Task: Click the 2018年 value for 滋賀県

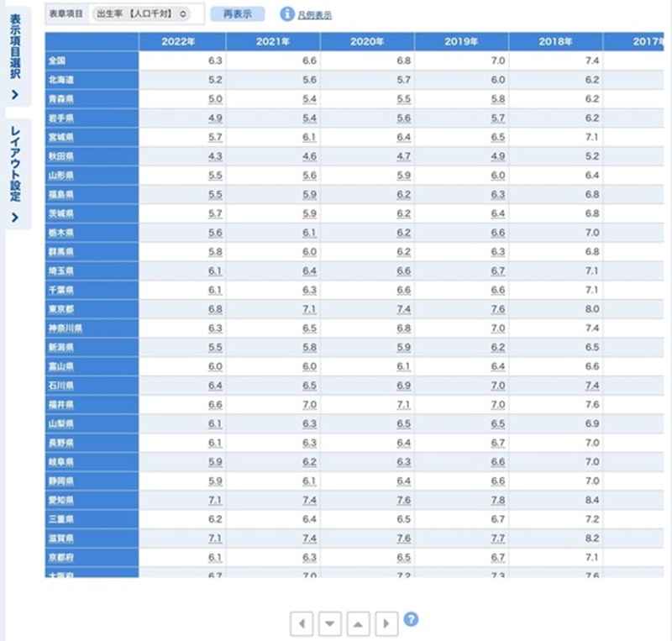Action: (x=591, y=538)
